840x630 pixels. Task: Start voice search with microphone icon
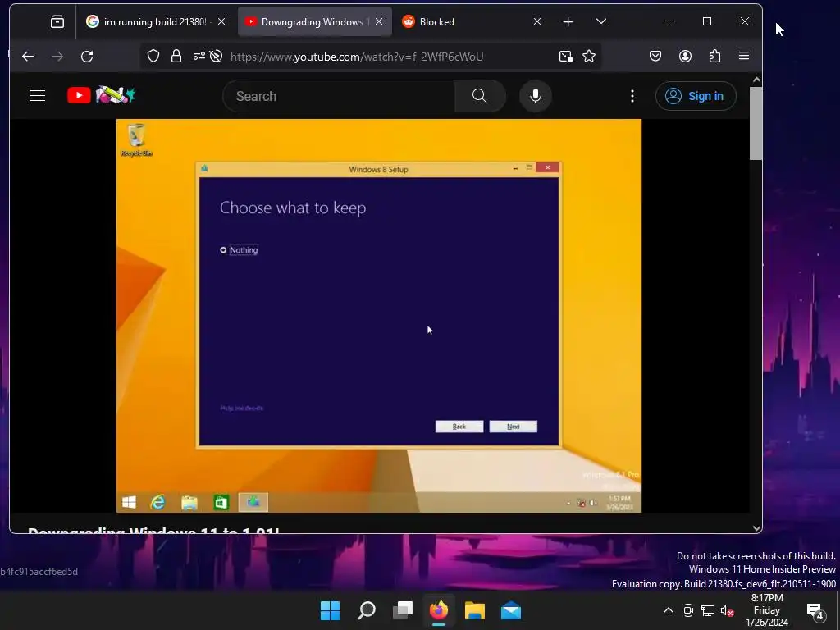click(535, 96)
